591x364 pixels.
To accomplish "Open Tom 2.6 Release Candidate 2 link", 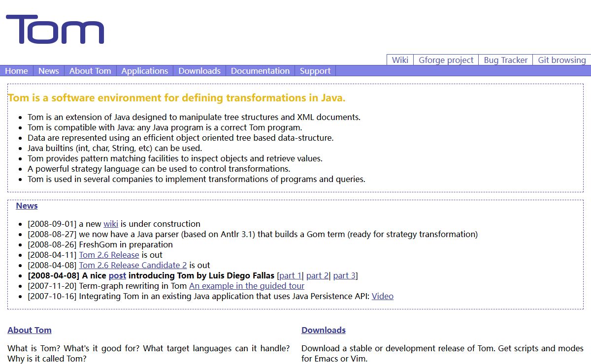I will (x=133, y=265).
